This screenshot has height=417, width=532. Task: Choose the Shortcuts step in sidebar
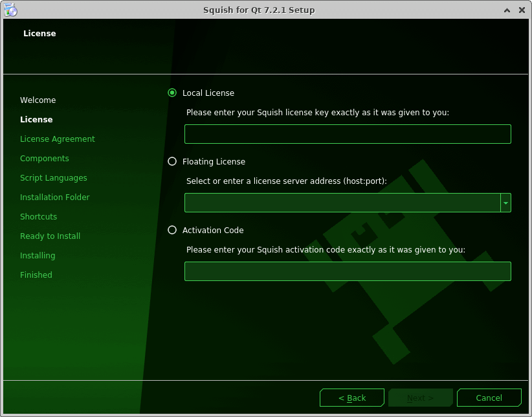point(39,217)
